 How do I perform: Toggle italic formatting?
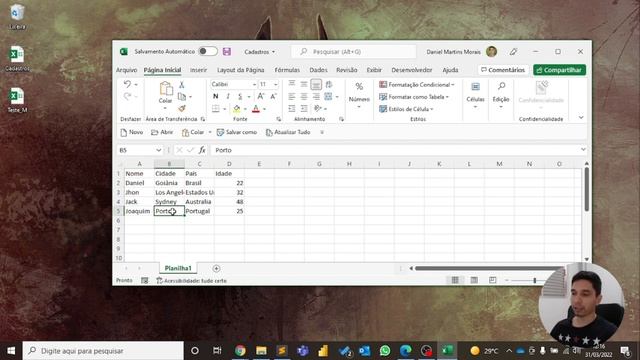pos(228,96)
